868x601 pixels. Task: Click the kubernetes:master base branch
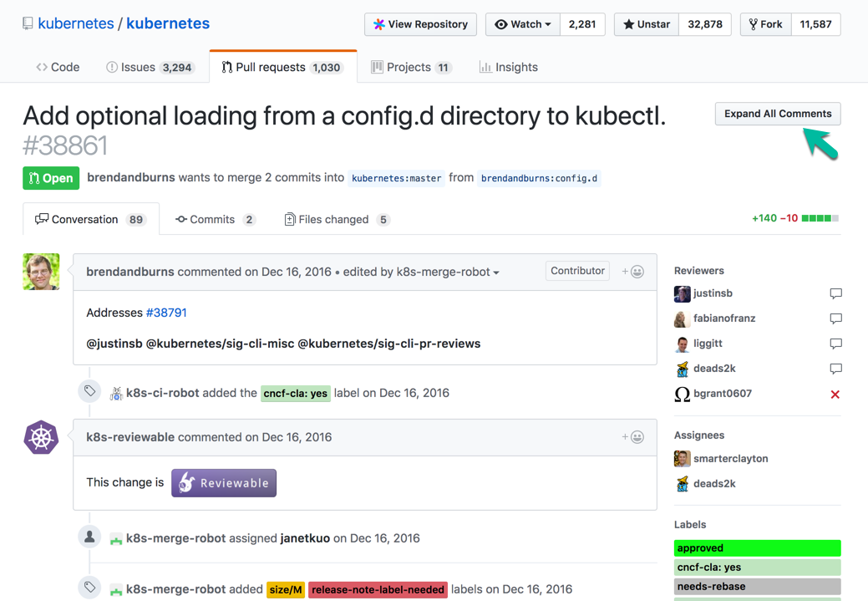click(x=396, y=178)
